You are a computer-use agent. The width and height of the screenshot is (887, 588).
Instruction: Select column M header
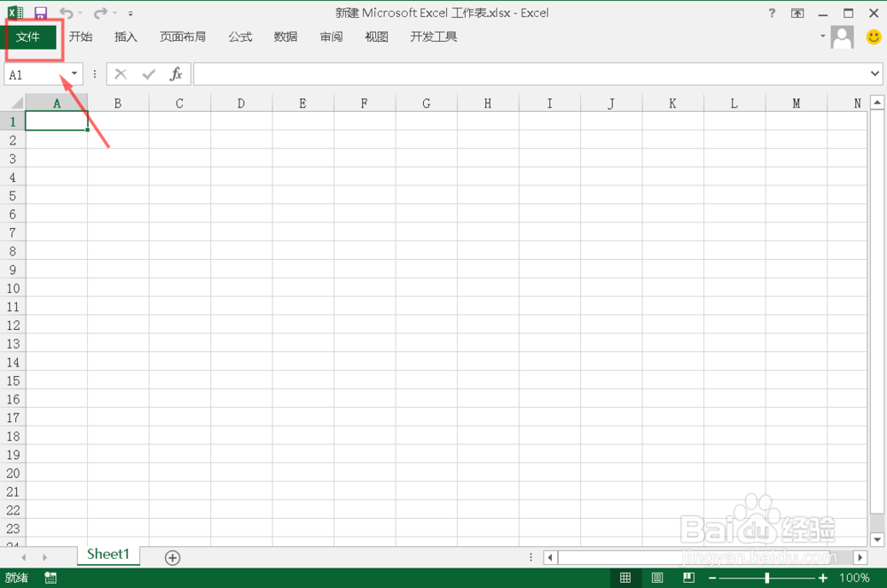797,104
